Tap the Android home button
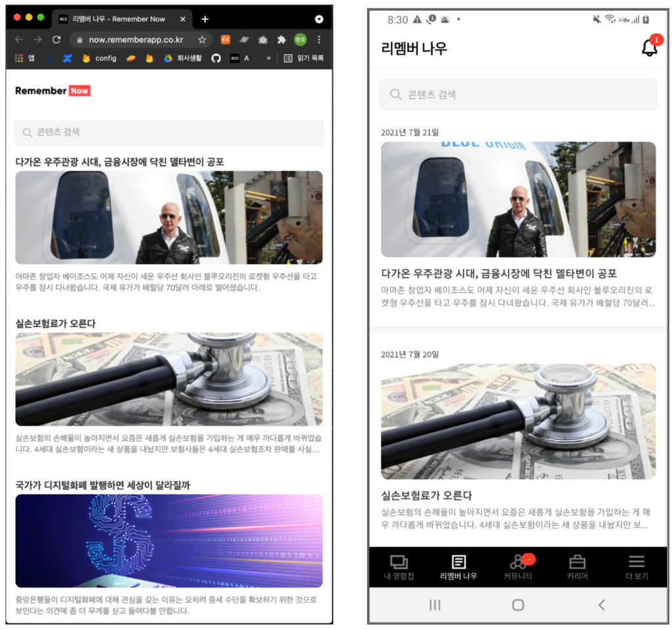 [x=518, y=605]
